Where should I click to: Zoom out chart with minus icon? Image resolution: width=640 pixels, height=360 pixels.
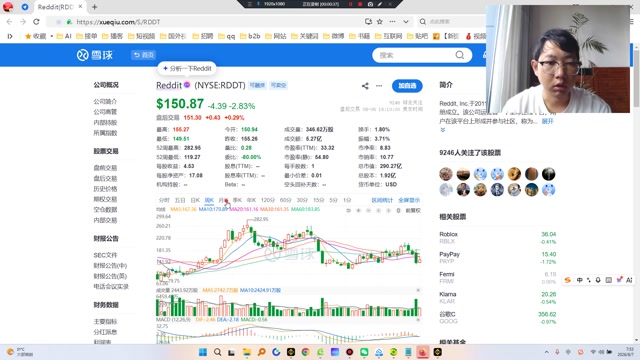(368, 211)
